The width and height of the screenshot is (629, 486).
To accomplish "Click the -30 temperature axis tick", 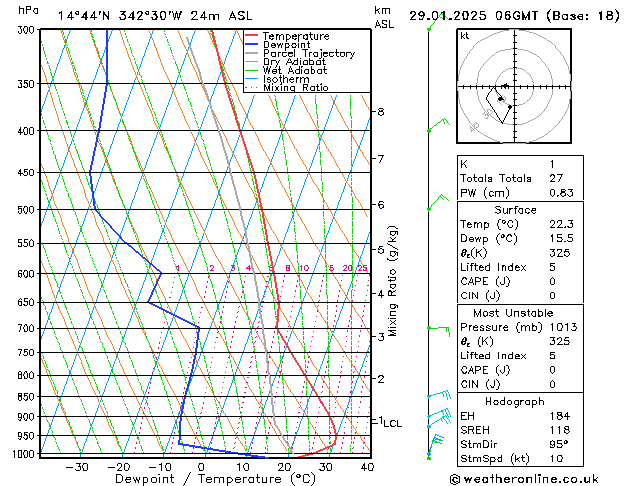I will tap(77, 467).
